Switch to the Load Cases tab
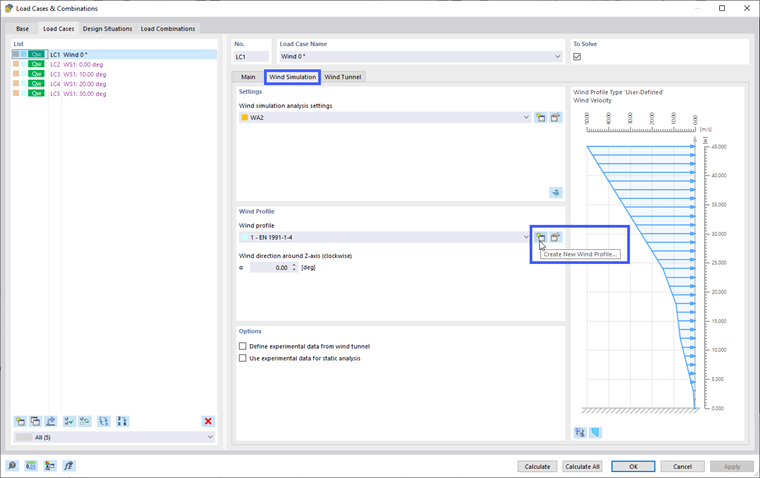 (x=59, y=29)
